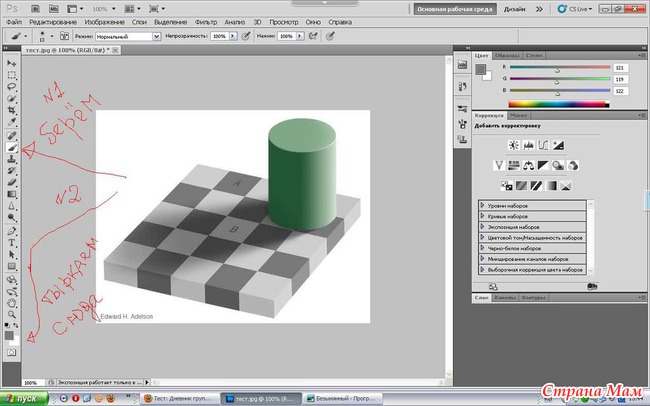Select the Blur tool
The image size is (650, 406).
pyautogui.click(x=12, y=206)
